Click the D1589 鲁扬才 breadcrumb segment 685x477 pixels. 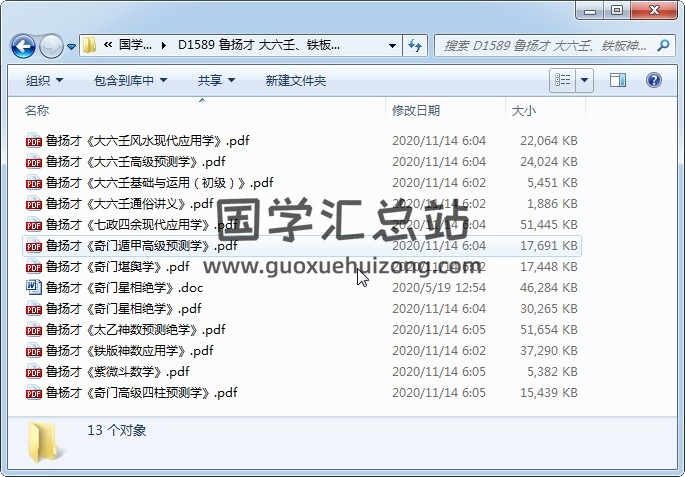point(259,45)
